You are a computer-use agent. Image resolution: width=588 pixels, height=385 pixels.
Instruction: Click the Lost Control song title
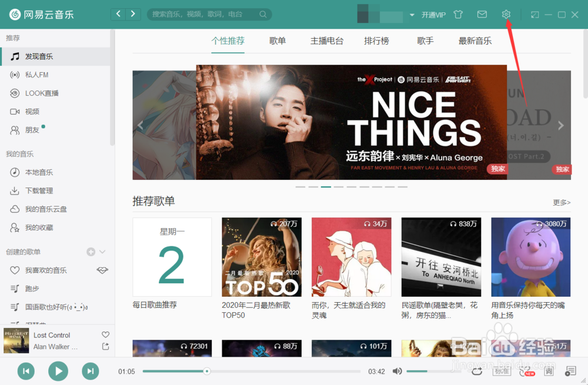click(52, 335)
